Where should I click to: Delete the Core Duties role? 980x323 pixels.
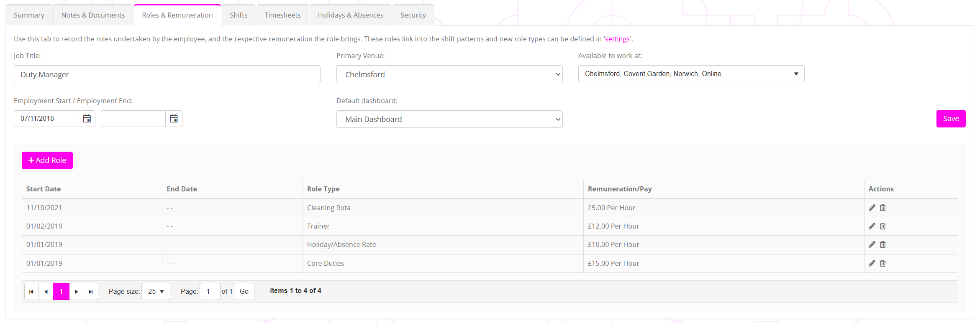tap(883, 263)
